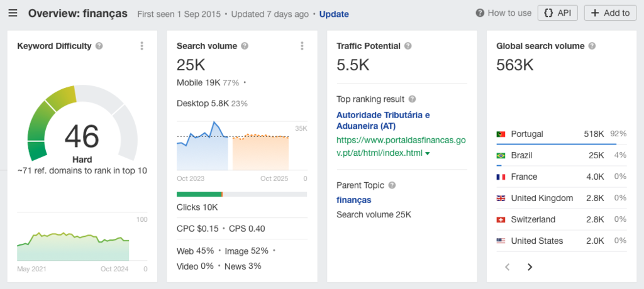The height and width of the screenshot is (289, 644).
Task: Click the Traffic Potential help icon
Action: coord(408,46)
